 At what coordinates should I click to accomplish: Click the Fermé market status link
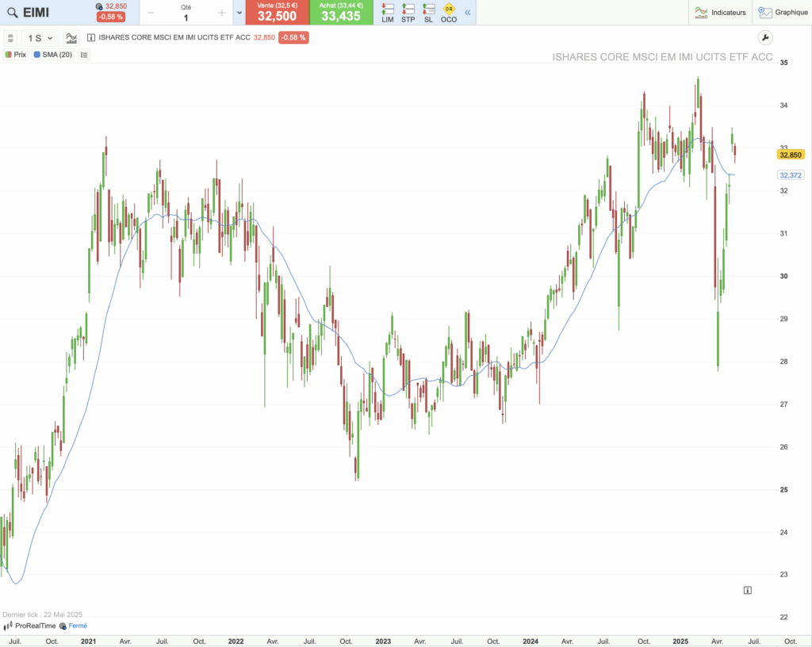click(78, 626)
